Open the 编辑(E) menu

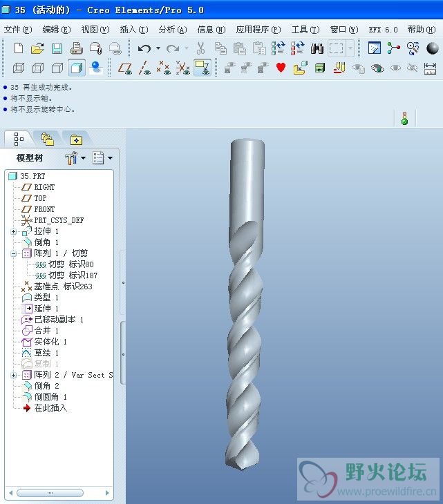coord(57,30)
